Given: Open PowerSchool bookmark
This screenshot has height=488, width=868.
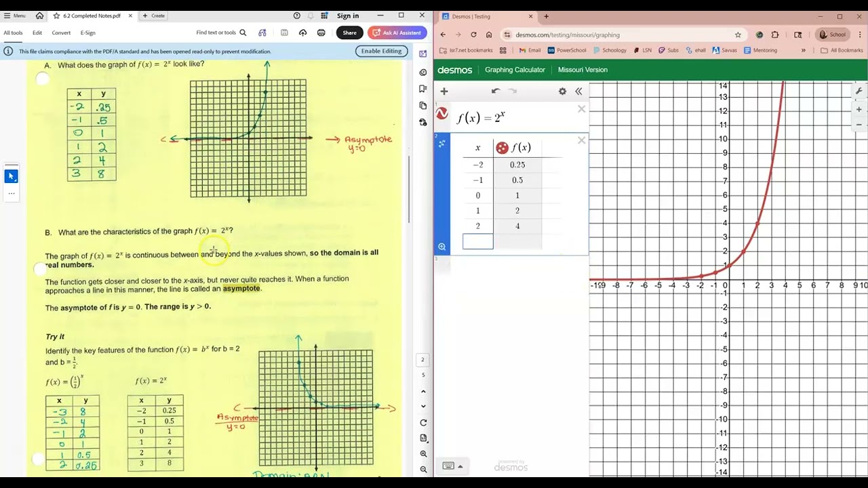Looking at the screenshot, I should click(x=567, y=50).
